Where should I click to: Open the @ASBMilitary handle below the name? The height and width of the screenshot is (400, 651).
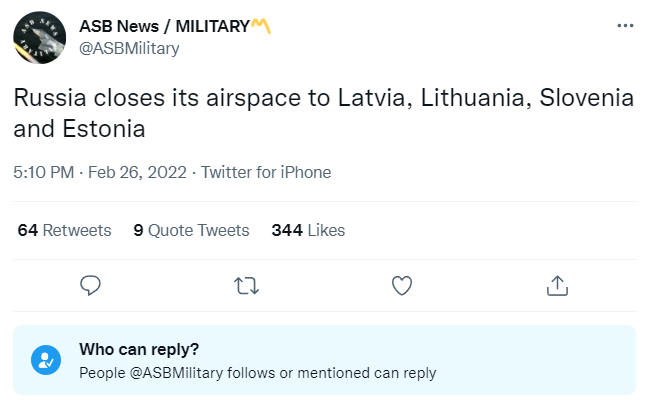click(128, 47)
